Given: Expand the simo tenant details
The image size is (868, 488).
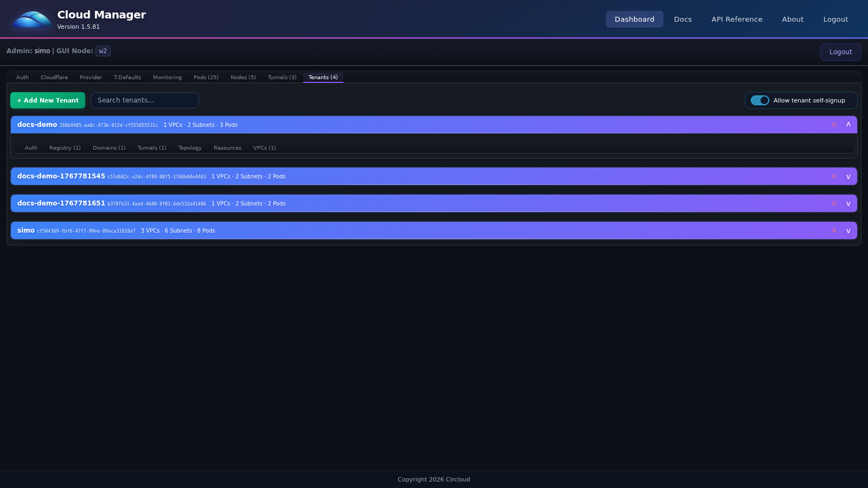Looking at the screenshot, I should point(848,230).
